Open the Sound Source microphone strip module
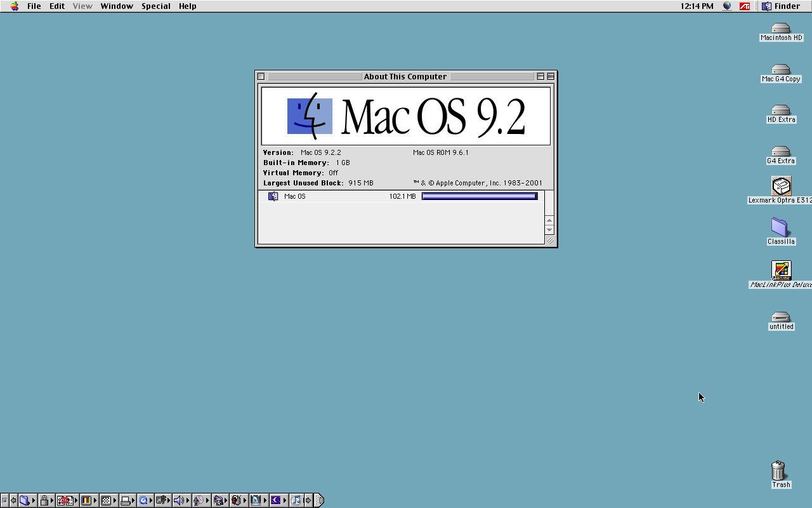 point(200,500)
